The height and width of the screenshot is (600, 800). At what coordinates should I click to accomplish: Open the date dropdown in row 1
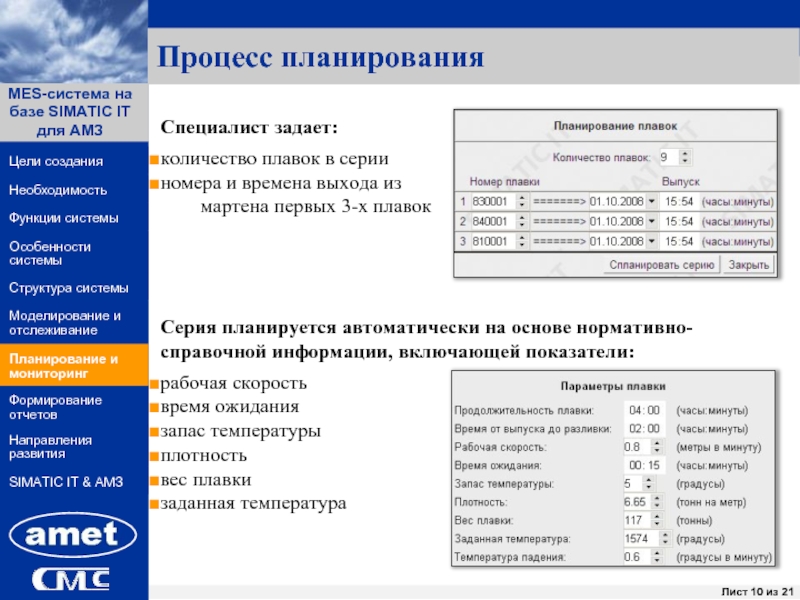[652, 201]
